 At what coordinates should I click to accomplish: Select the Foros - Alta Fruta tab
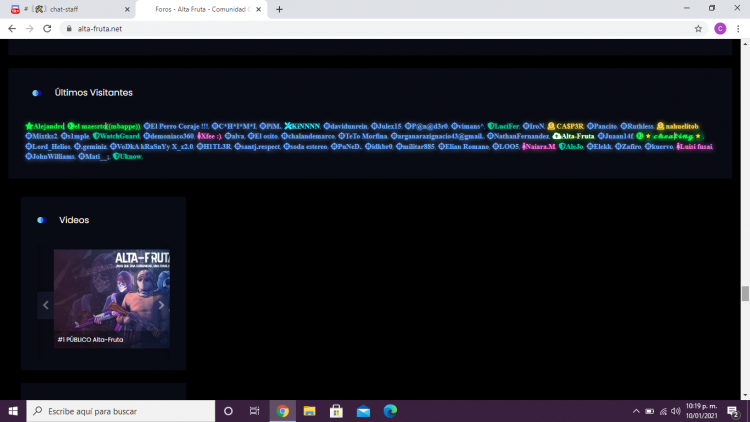point(200,9)
